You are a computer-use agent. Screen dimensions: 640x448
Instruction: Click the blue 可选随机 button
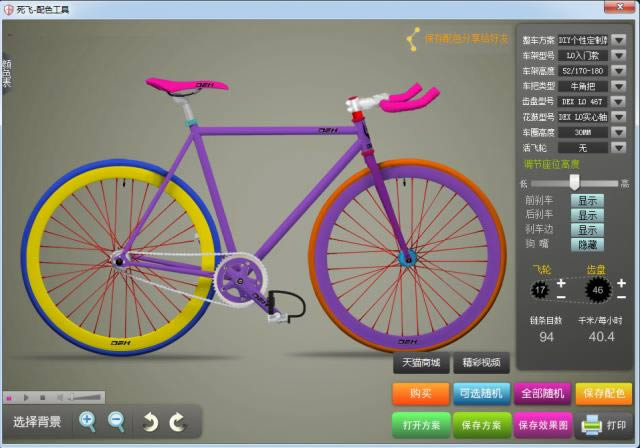(x=482, y=394)
